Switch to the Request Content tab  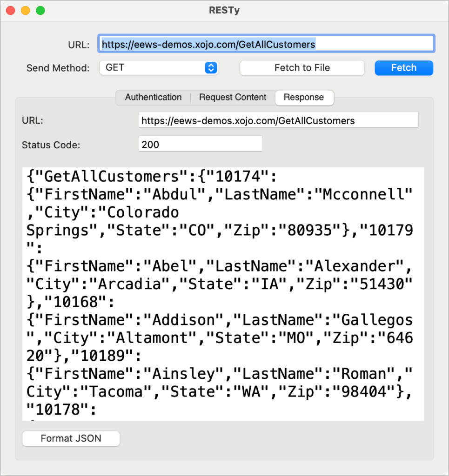233,98
